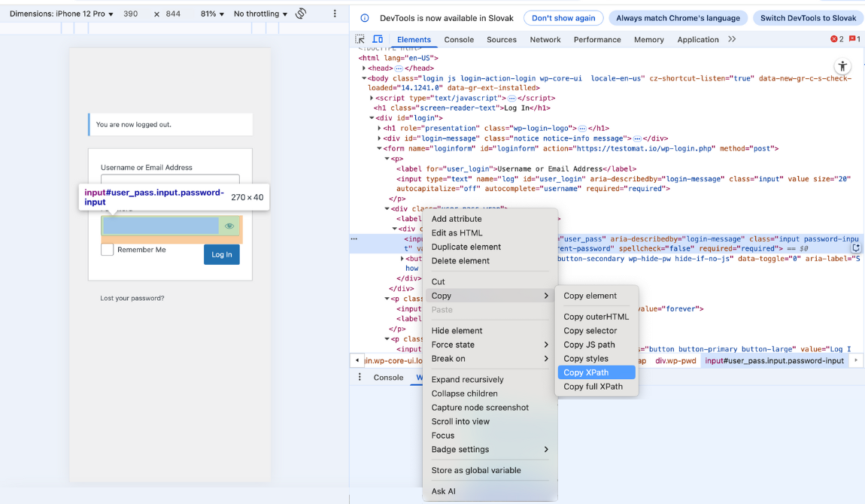This screenshot has width=865, height=504.
Task: Open the red error count badge
Action: tap(834, 38)
